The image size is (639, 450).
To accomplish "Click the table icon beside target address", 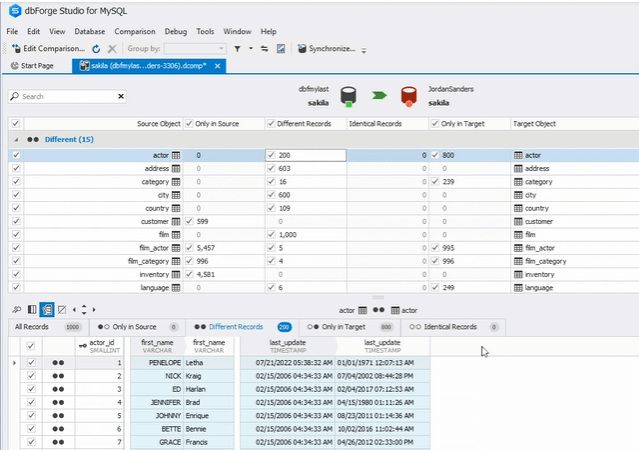I will coord(518,168).
